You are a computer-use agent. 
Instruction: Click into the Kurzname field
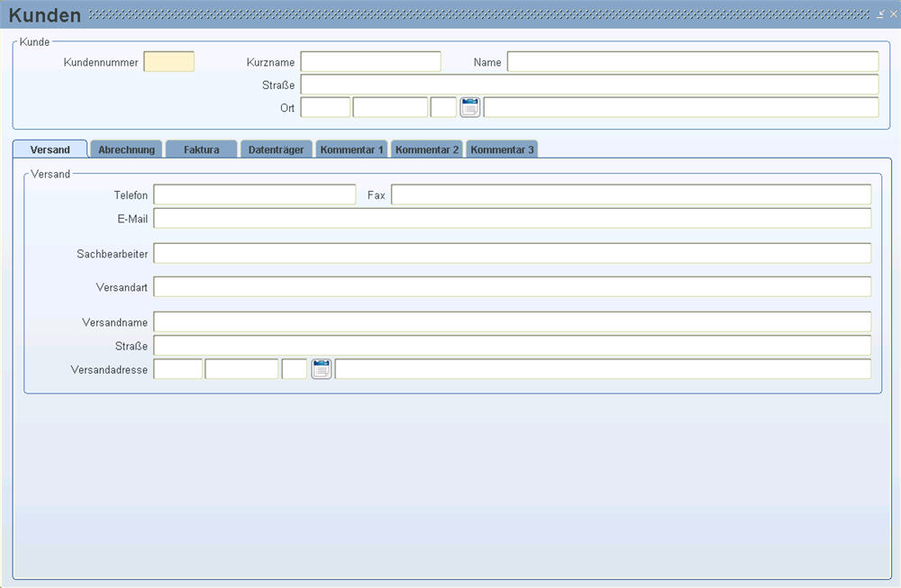point(370,62)
